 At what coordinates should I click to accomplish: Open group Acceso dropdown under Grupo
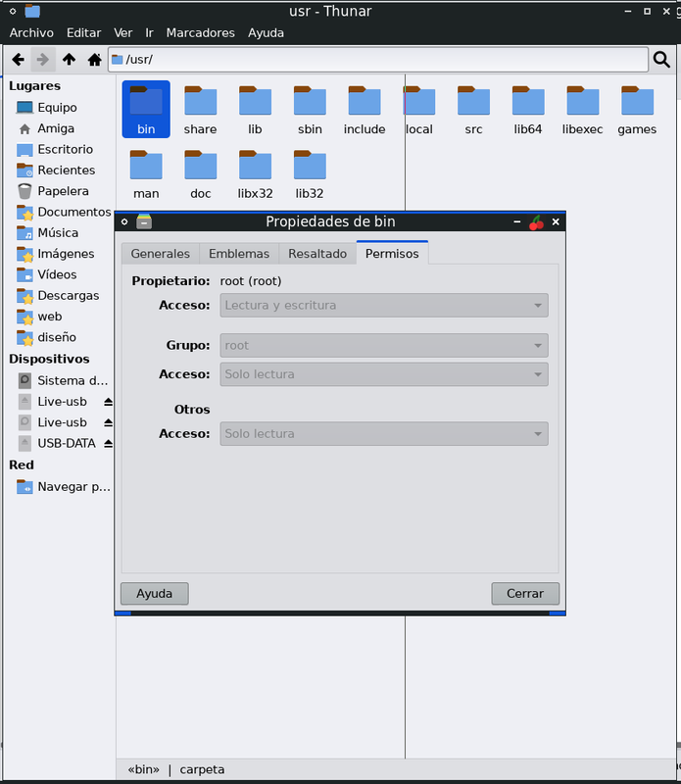click(384, 374)
